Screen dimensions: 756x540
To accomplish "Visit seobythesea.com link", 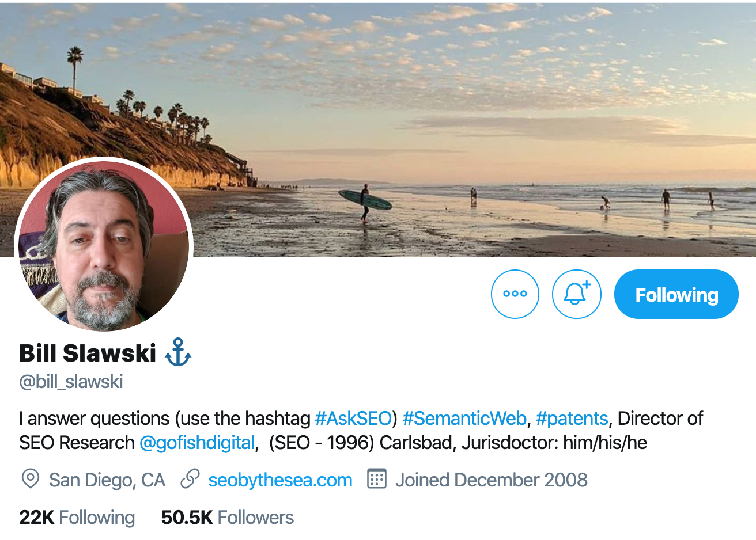I will click(x=280, y=479).
